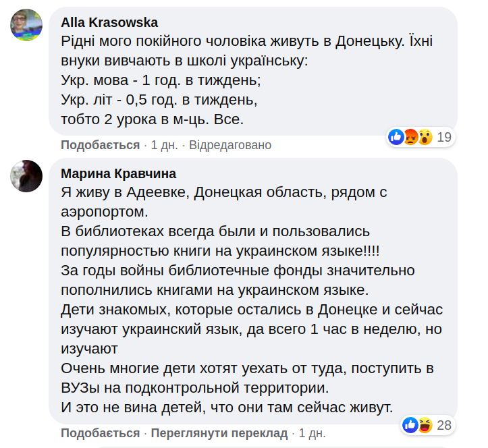
Task: Click the comment text starting 'Я живу в Адеевке'
Action: coord(223,193)
